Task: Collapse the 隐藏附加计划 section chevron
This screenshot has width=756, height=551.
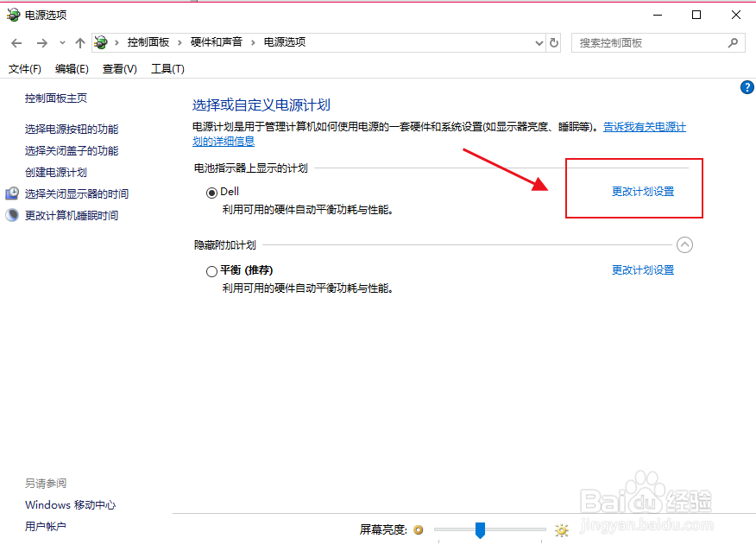Action: coord(685,244)
